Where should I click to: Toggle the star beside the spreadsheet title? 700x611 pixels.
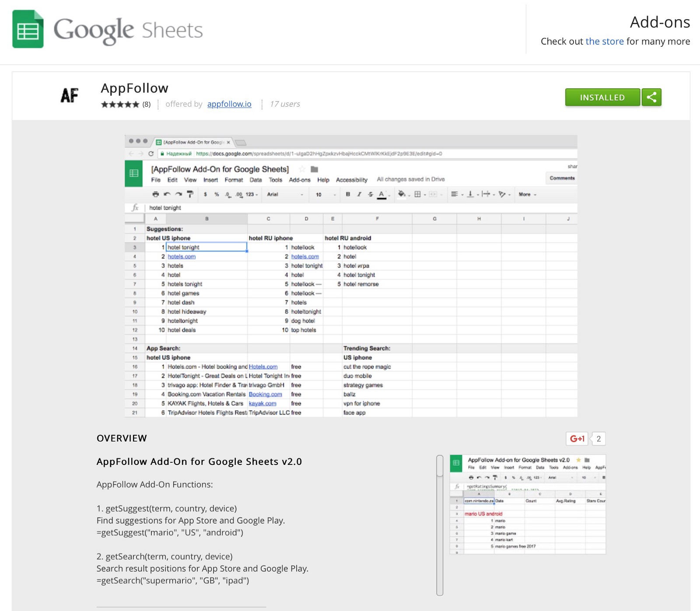pyautogui.click(x=302, y=169)
